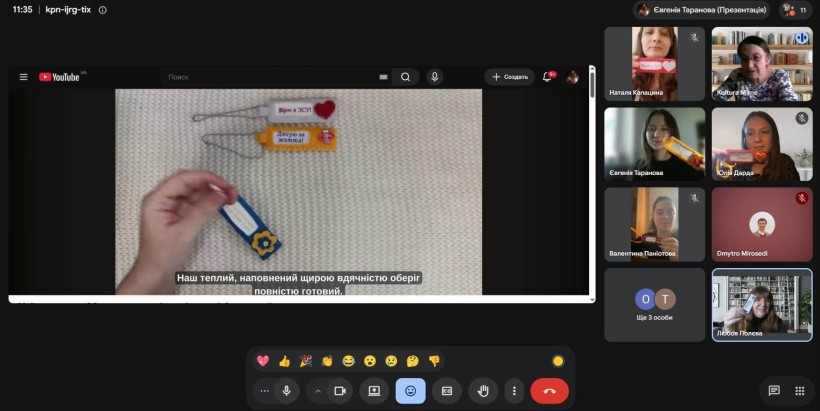
Task: Raise hand in the meeting
Action: [483, 391]
